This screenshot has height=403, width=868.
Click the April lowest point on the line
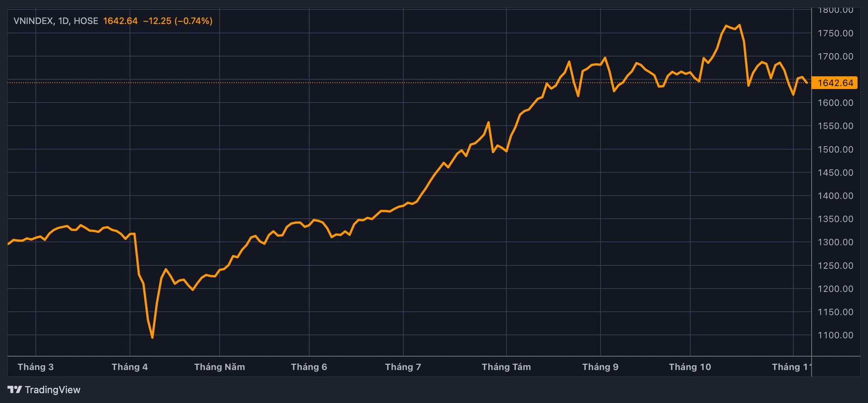152,337
